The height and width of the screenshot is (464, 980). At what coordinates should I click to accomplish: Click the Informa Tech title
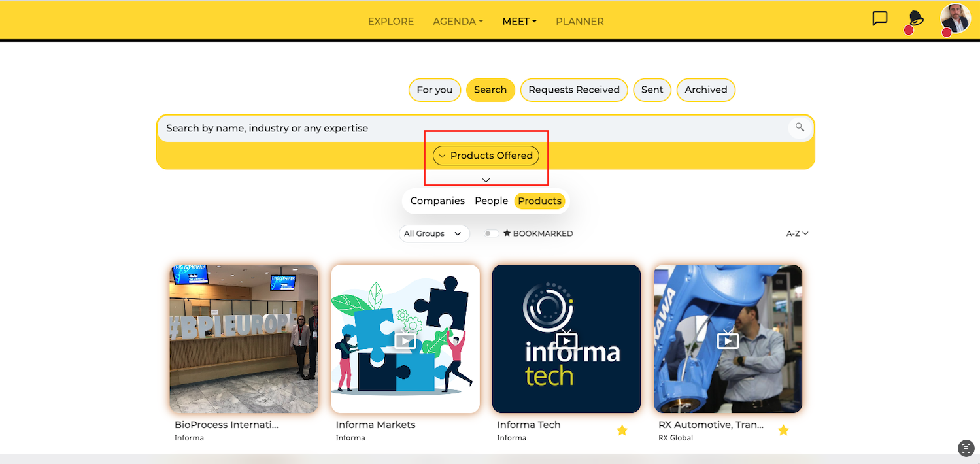[x=528, y=425]
